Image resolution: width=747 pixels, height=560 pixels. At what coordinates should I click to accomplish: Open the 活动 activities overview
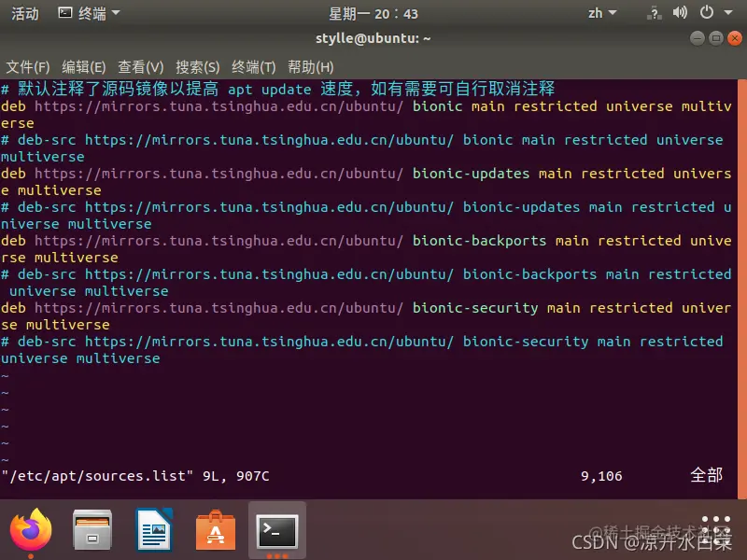click(25, 13)
